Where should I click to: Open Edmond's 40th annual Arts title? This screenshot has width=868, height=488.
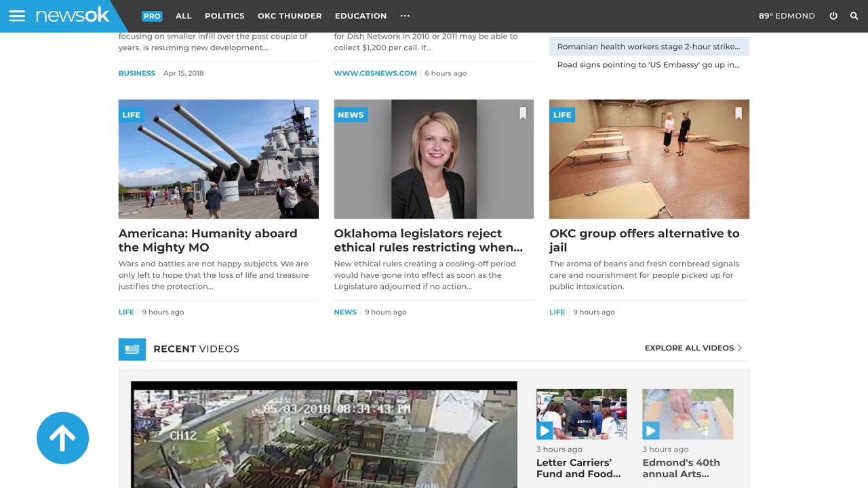click(681, 468)
